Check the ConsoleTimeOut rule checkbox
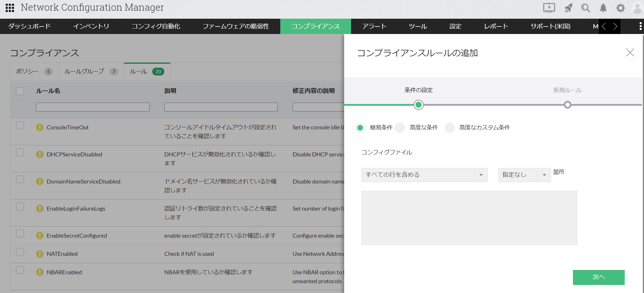Screen dimensions: 644x293 click(20, 126)
